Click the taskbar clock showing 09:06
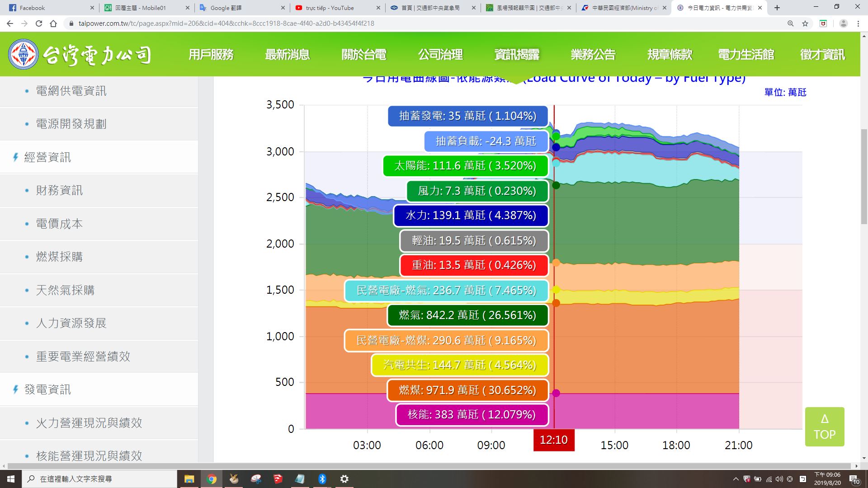The height and width of the screenshot is (488, 868). point(827,479)
